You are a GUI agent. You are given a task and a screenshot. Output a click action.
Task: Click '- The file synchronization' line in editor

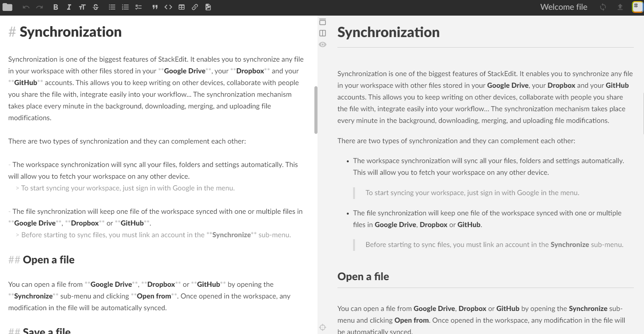(x=155, y=217)
